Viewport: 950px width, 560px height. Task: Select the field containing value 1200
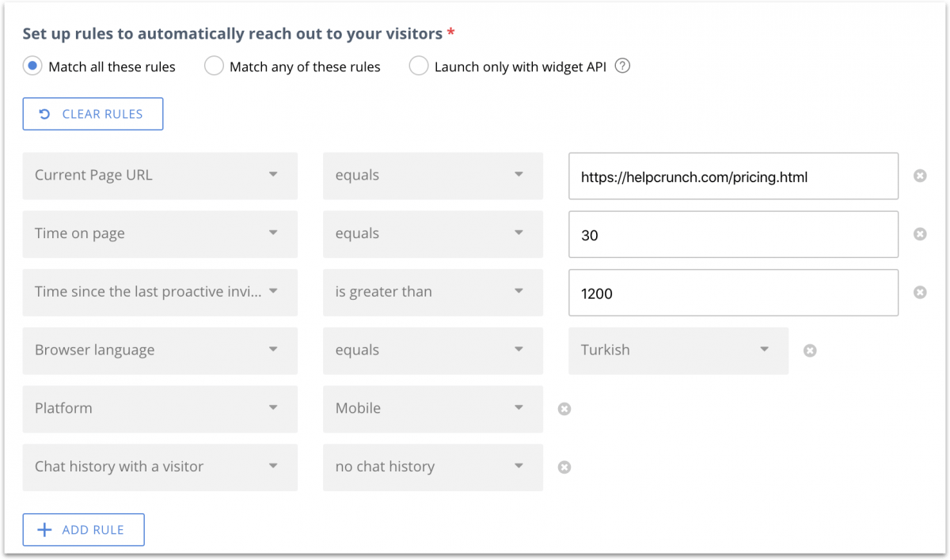pos(732,292)
